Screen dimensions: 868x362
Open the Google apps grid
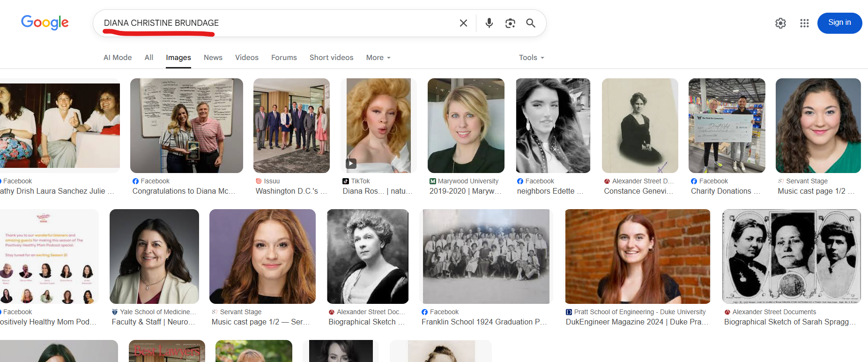[x=804, y=23]
